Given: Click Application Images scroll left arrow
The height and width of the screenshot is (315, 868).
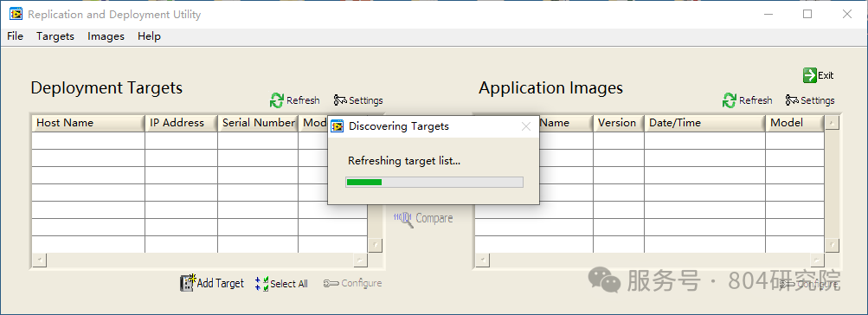Looking at the screenshot, I should pyautogui.click(x=483, y=260).
